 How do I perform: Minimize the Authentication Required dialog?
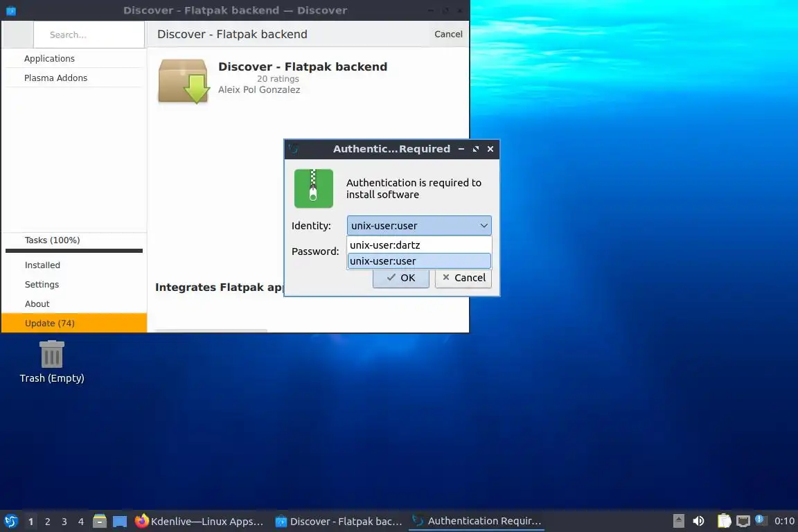click(x=461, y=149)
